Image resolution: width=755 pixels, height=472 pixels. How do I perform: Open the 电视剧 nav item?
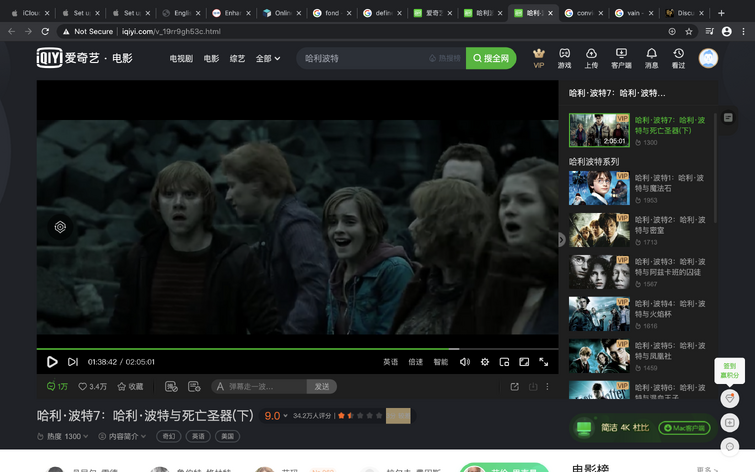181,58
